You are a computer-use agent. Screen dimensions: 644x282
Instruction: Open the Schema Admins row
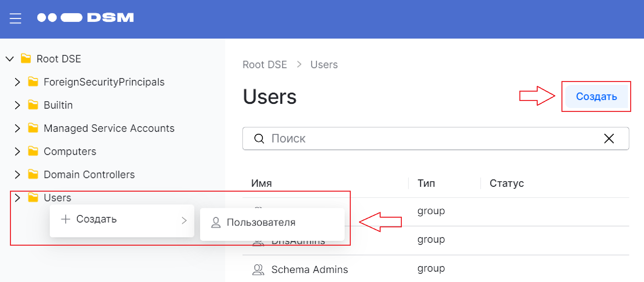pos(309,269)
